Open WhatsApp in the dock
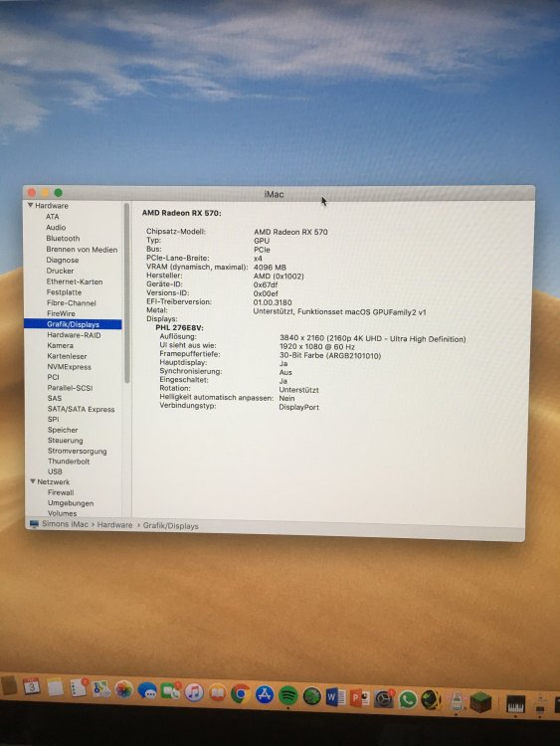Viewport: 560px width, 746px height. (407, 699)
